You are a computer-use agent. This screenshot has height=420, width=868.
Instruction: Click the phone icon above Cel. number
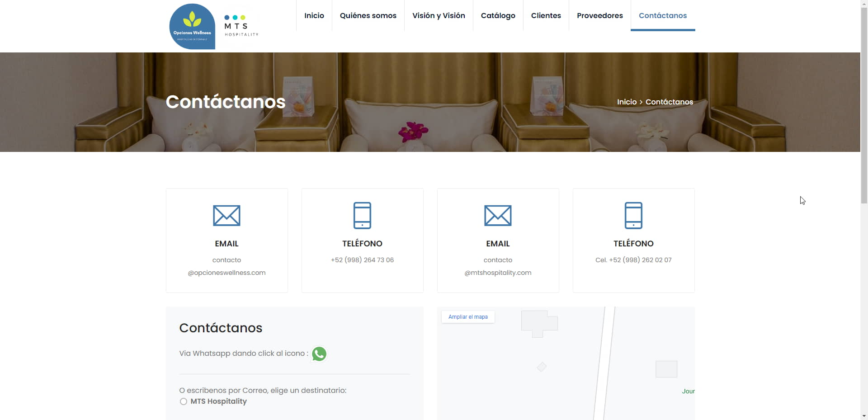point(633,215)
